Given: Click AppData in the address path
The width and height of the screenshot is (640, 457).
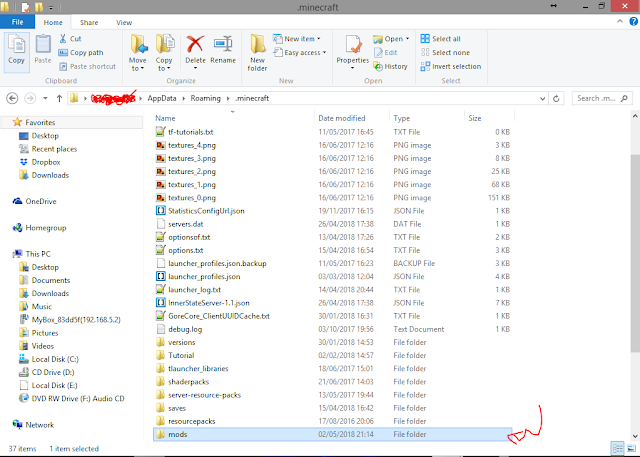Looking at the screenshot, I should pyautogui.click(x=162, y=98).
